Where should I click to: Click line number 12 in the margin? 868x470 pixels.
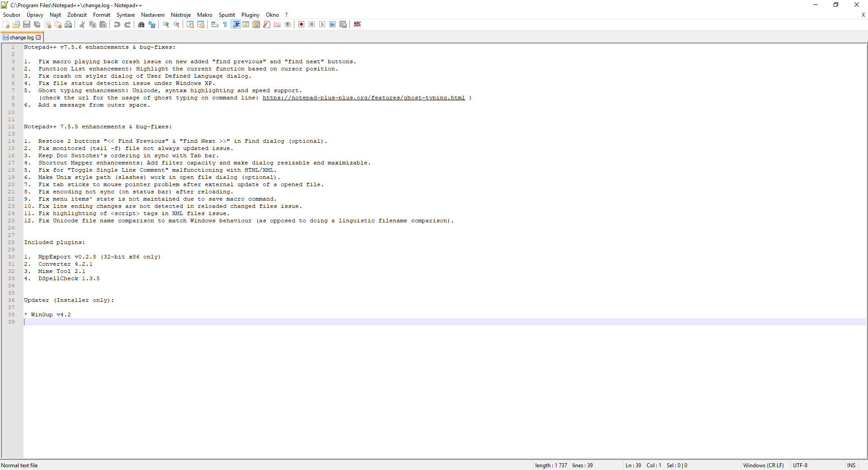point(11,127)
